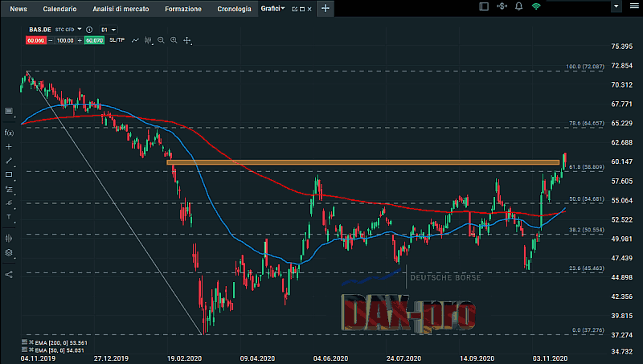
Task: Switch to Analisi di mercato tab
Action: tap(121, 9)
